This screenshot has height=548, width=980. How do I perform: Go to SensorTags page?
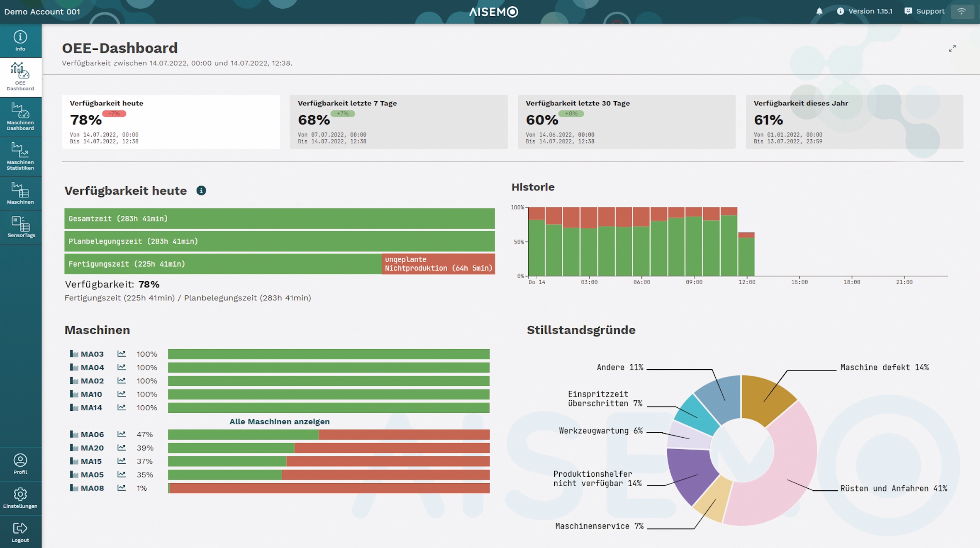[x=20, y=227]
